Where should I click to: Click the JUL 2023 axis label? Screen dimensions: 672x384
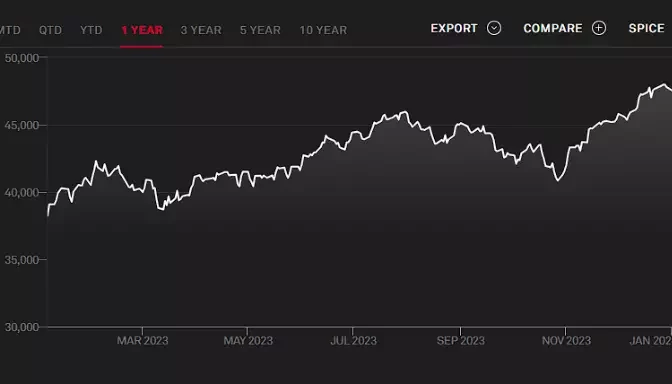353,341
